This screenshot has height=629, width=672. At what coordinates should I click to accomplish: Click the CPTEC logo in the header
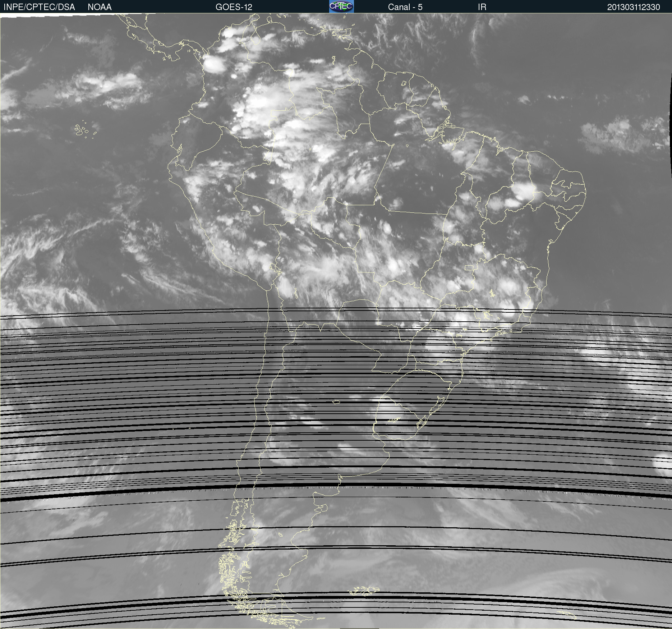341,6
